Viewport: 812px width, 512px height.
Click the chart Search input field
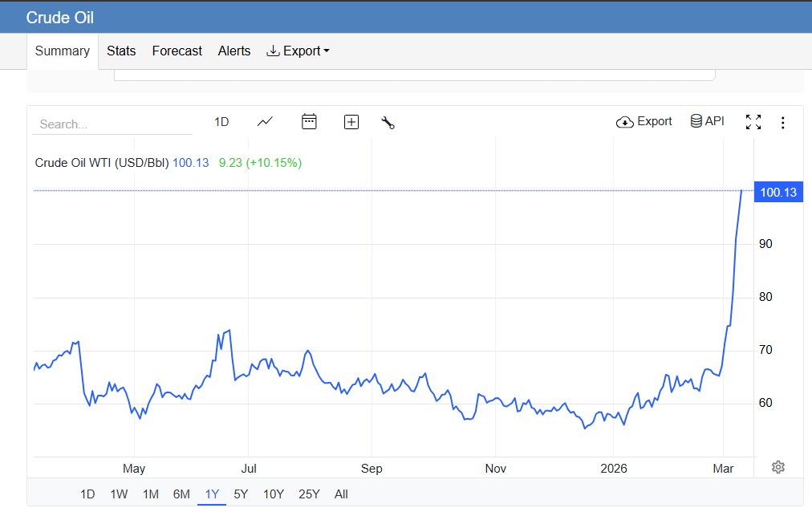tap(112, 124)
